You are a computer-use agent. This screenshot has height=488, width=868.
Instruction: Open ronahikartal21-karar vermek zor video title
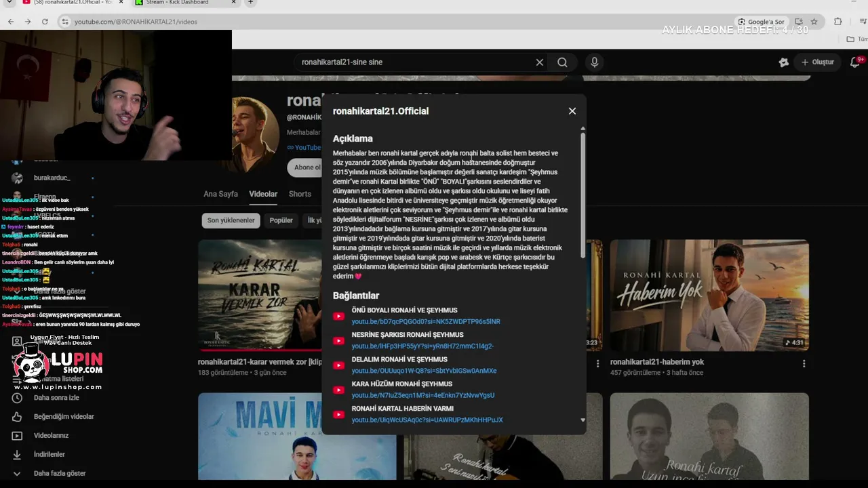(260, 362)
